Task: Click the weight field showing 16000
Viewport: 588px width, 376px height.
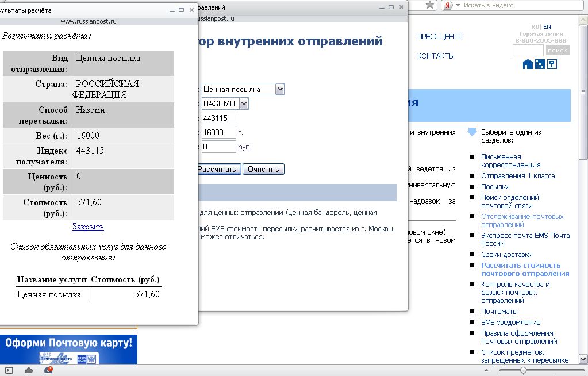Action: pyautogui.click(x=219, y=132)
